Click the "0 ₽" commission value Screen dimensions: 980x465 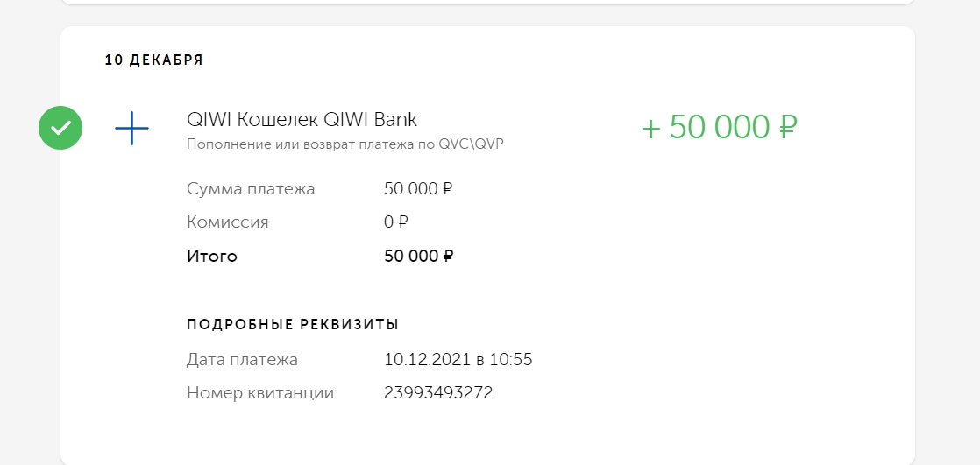[396, 222]
